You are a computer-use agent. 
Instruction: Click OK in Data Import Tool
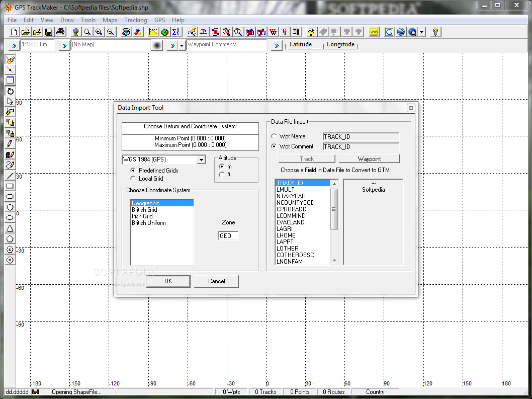168,281
